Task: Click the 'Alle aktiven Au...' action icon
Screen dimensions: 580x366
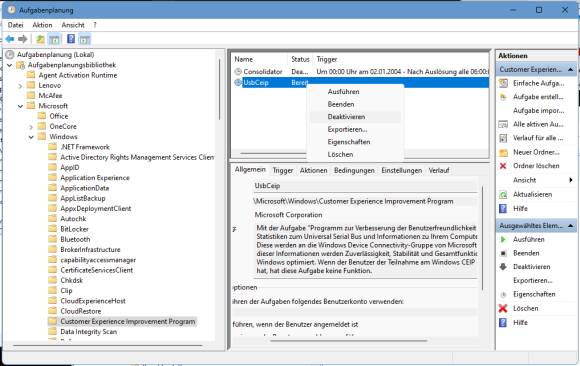Action: click(x=503, y=124)
